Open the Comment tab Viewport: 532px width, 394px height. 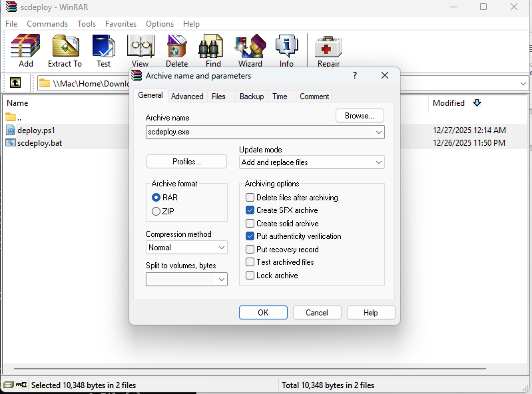click(x=314, y=97)
